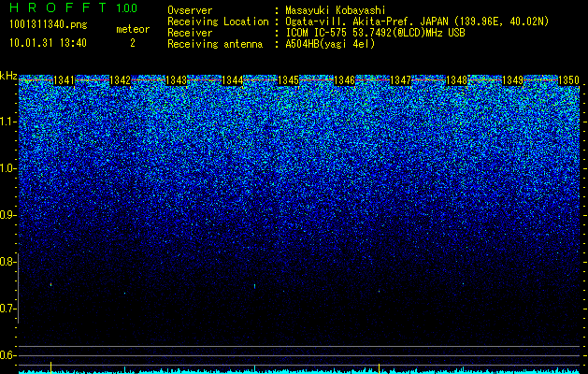Click the Receiving antenna label

215,44
